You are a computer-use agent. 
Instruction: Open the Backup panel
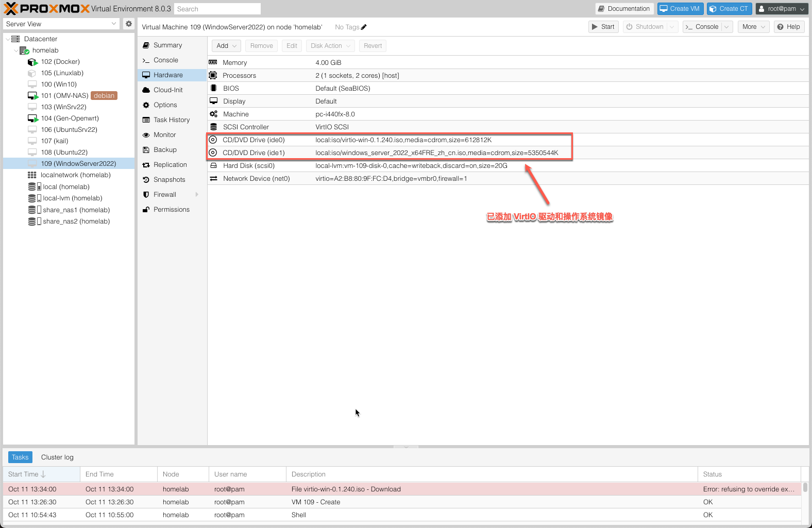172,150
